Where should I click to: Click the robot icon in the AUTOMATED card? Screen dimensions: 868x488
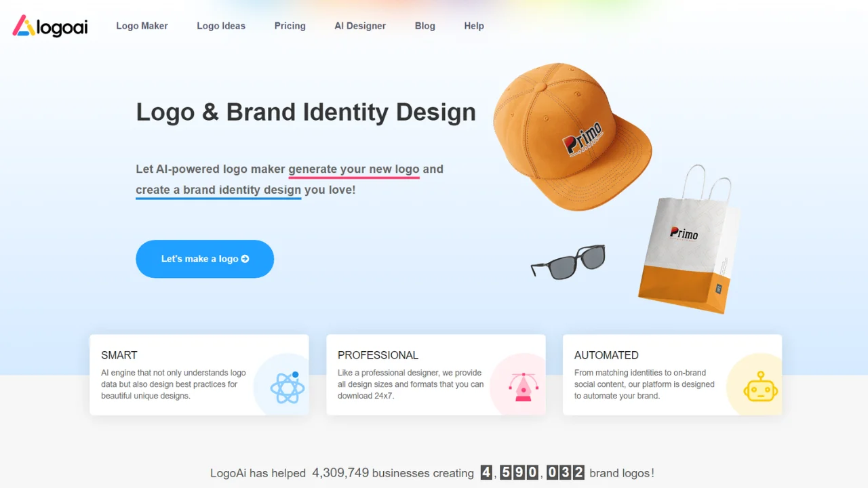pyautogui.click(x=760, y=387)
